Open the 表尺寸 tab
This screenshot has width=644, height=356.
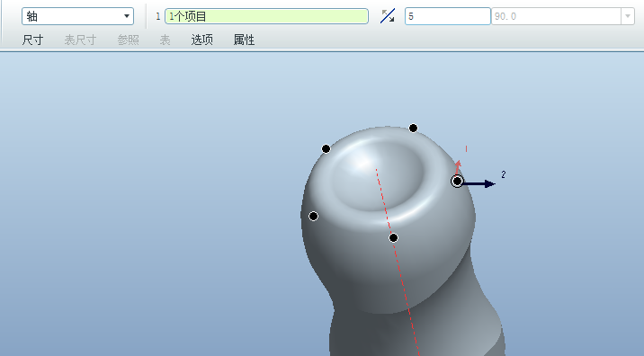(80, 40)
